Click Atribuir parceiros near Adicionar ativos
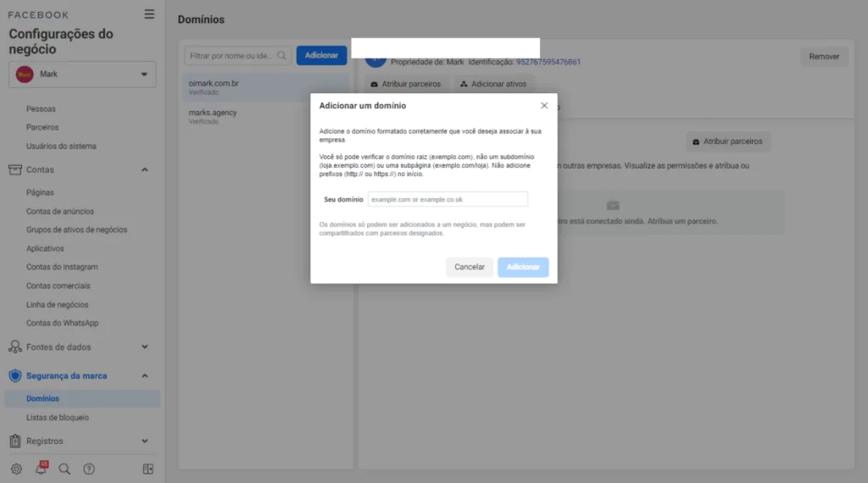 [406, 84]
